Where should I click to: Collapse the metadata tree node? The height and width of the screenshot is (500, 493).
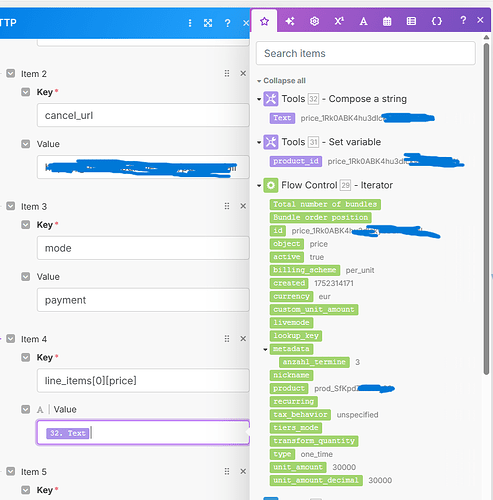coord(265,349)
